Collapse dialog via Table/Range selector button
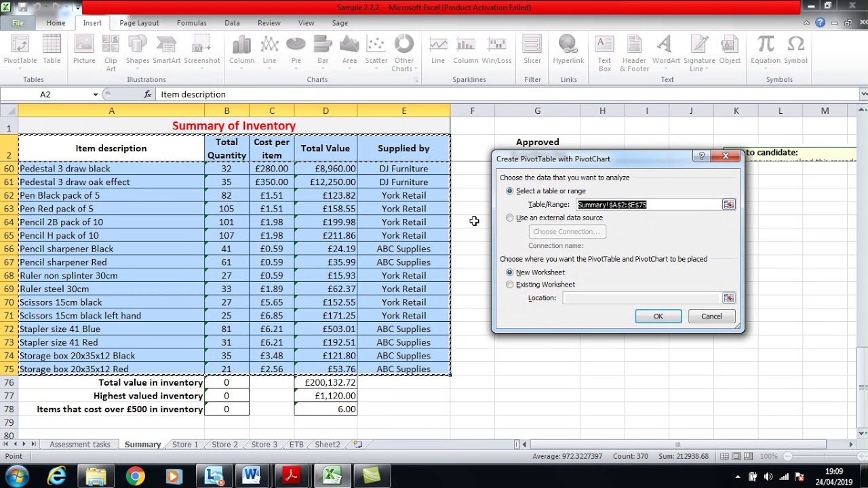Screen dimensions: 868x488 pos(728,205)
